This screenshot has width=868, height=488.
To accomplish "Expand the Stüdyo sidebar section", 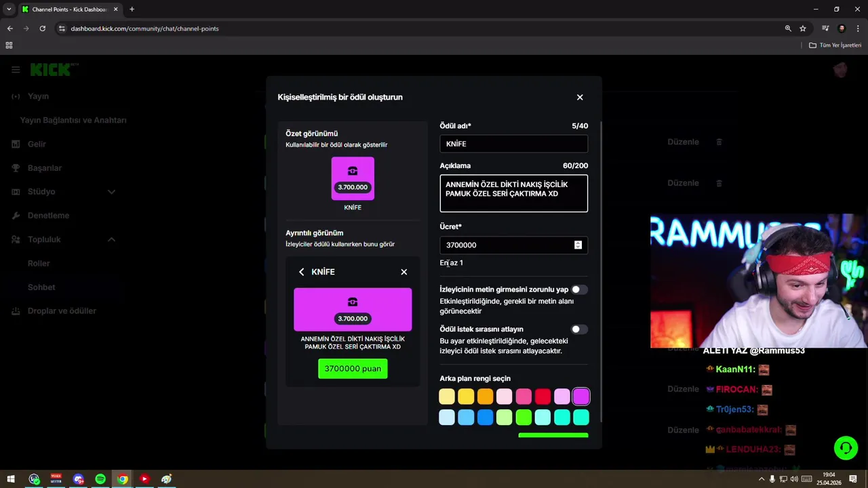I will [111, 192].
